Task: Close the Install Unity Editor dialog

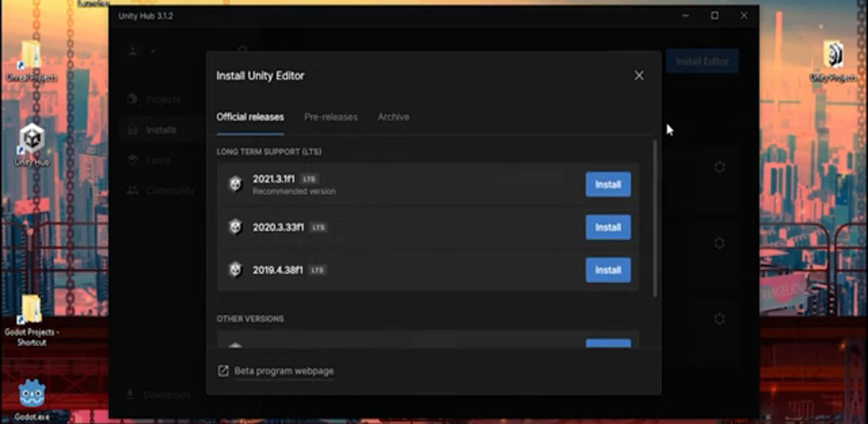Action: [x=639, y=75]
